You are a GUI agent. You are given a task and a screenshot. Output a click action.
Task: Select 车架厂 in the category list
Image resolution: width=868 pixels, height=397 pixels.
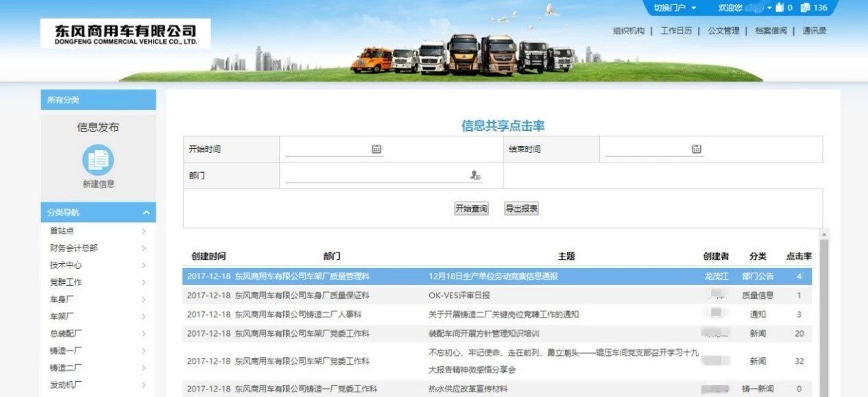(x=62, y=317)
